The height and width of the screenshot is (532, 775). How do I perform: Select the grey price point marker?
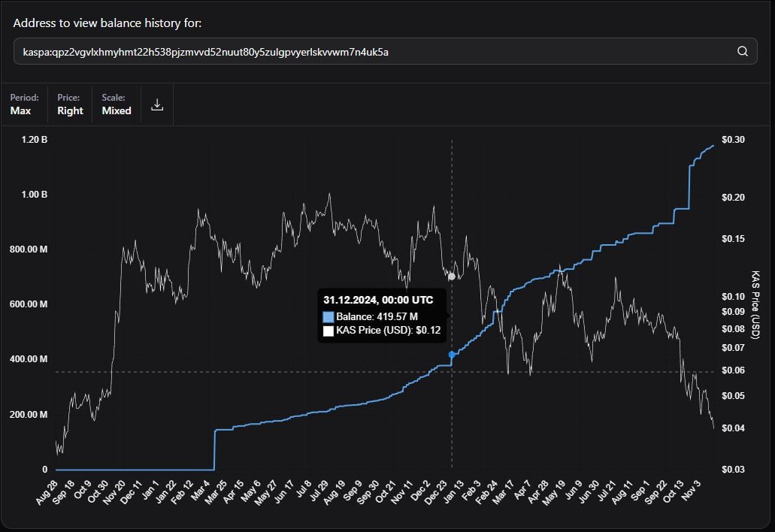[x=451, y=277]
